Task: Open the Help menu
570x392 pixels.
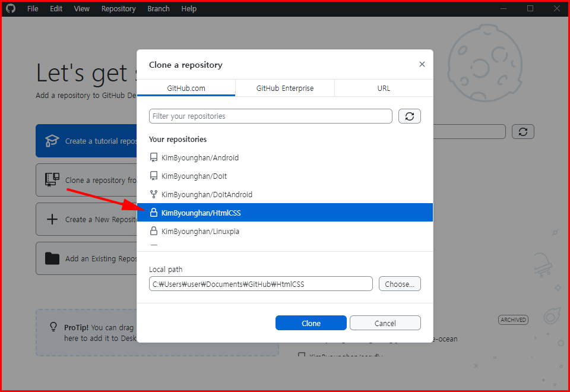Action: click(189, 9)
